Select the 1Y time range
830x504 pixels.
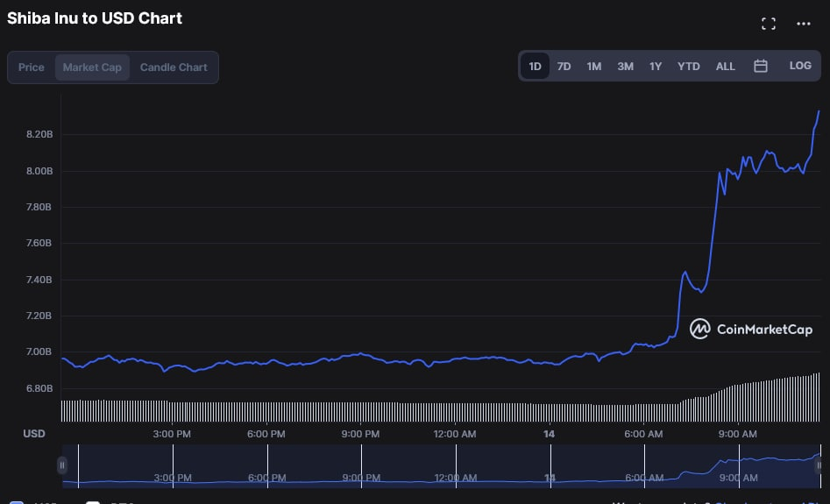[x=656, y=66]
